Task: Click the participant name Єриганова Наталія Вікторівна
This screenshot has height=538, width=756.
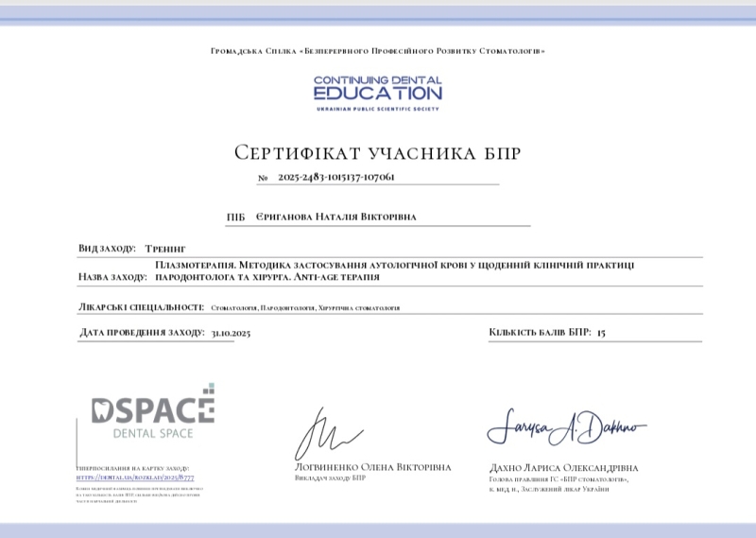Action: coord(335,217)
